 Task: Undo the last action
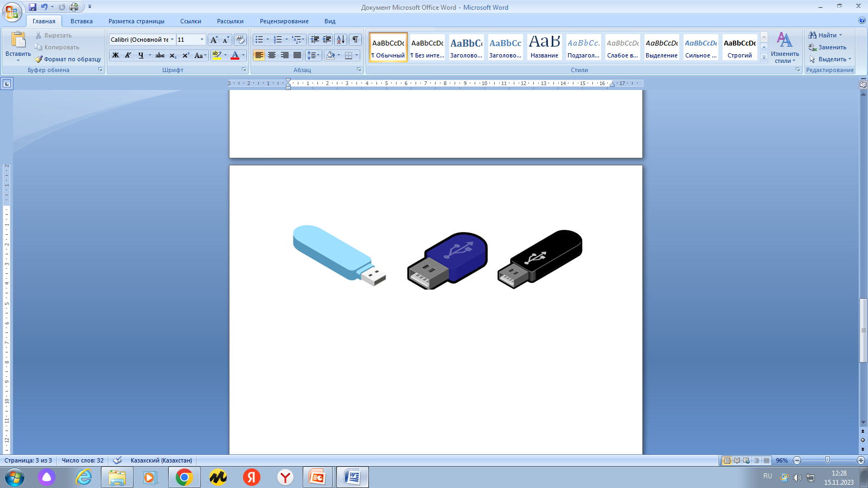coord(44,7)
